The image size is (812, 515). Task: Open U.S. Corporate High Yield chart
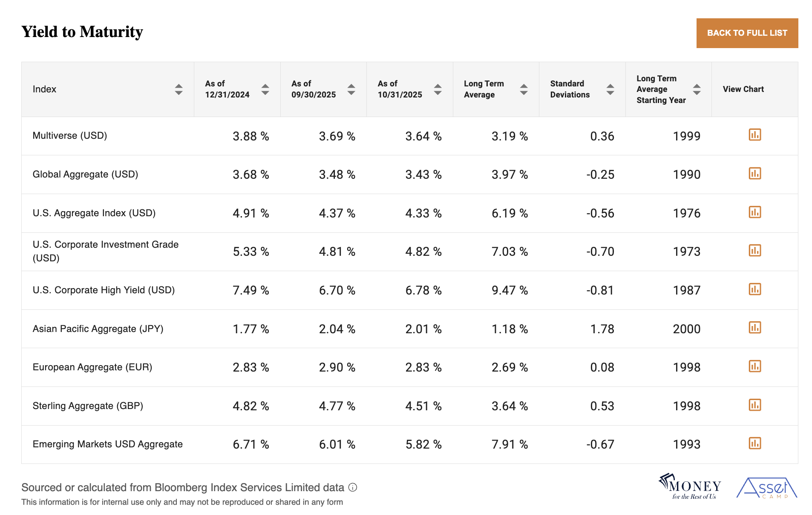[x=754, y=289]
